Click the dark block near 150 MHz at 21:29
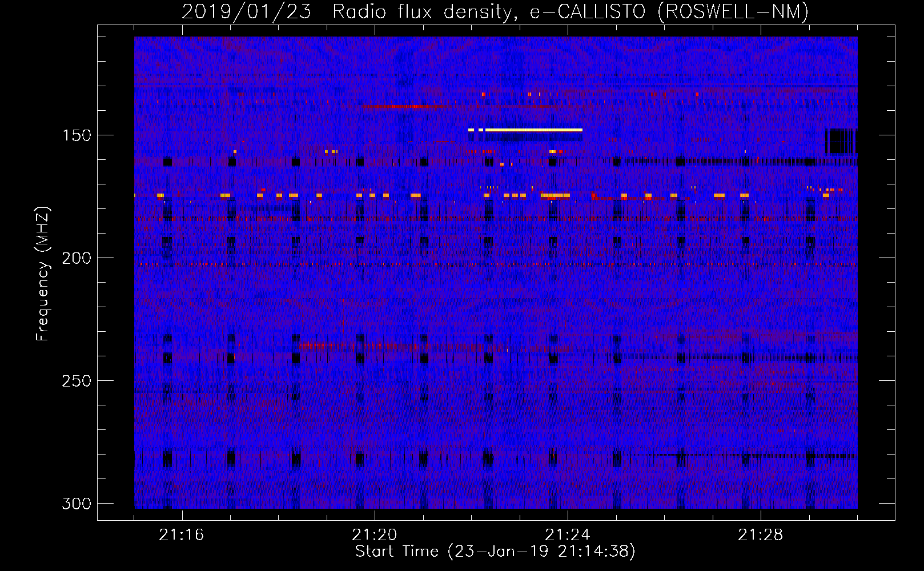The width and height of the screenshot is (924, 571). [x=841, y=141]
